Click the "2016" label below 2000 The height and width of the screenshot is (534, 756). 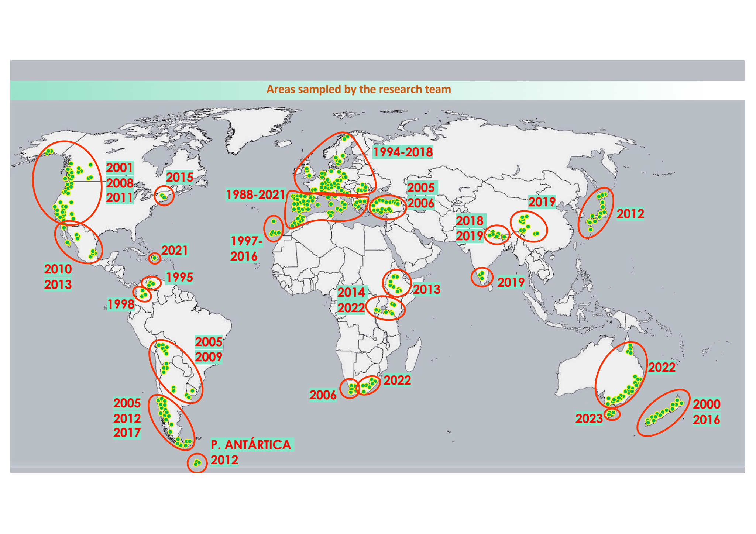point(707,420)
